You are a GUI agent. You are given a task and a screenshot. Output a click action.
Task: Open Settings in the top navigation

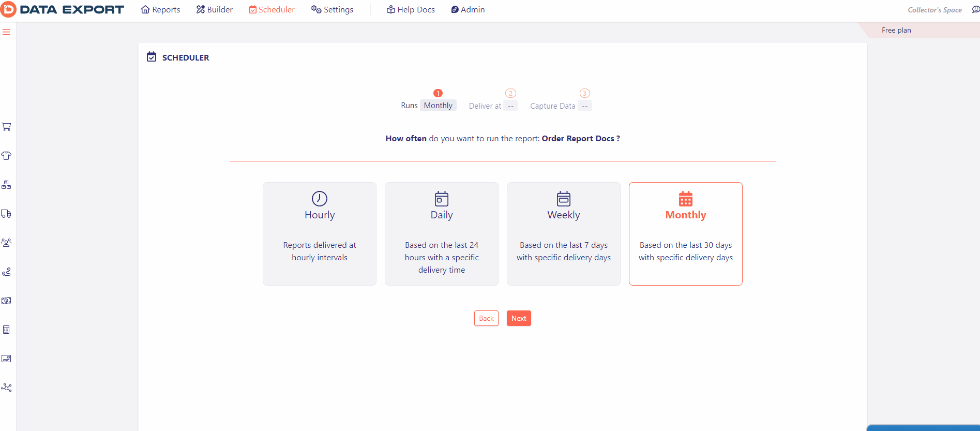[333, 10]
